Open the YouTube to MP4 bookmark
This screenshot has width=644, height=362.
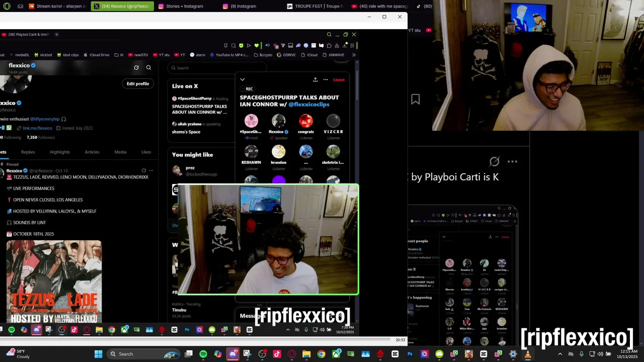(229, 55)
